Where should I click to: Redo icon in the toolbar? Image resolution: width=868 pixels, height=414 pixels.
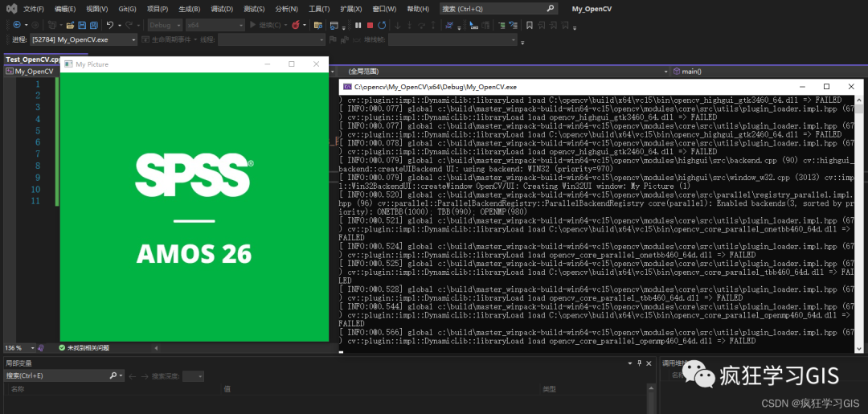click(129, 25)
